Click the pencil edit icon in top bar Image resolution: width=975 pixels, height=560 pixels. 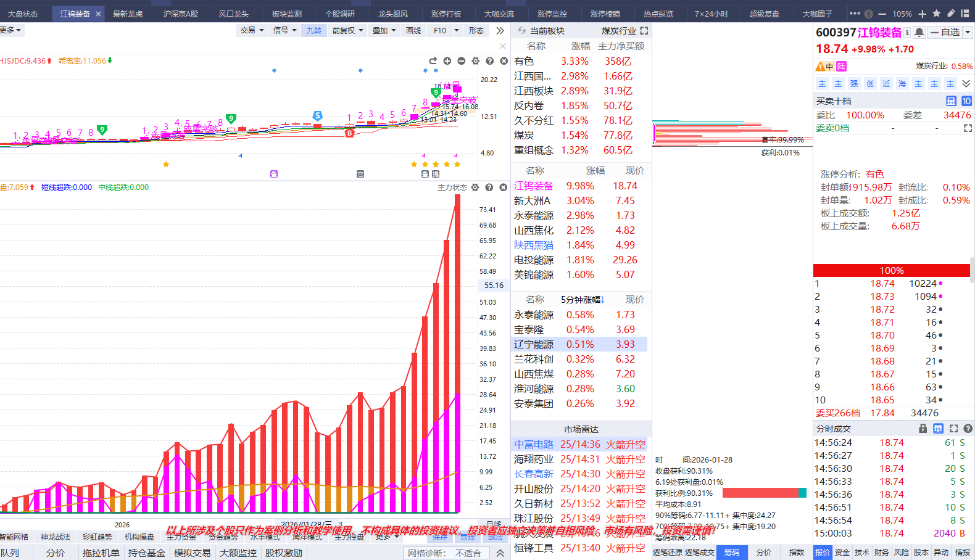951,14
